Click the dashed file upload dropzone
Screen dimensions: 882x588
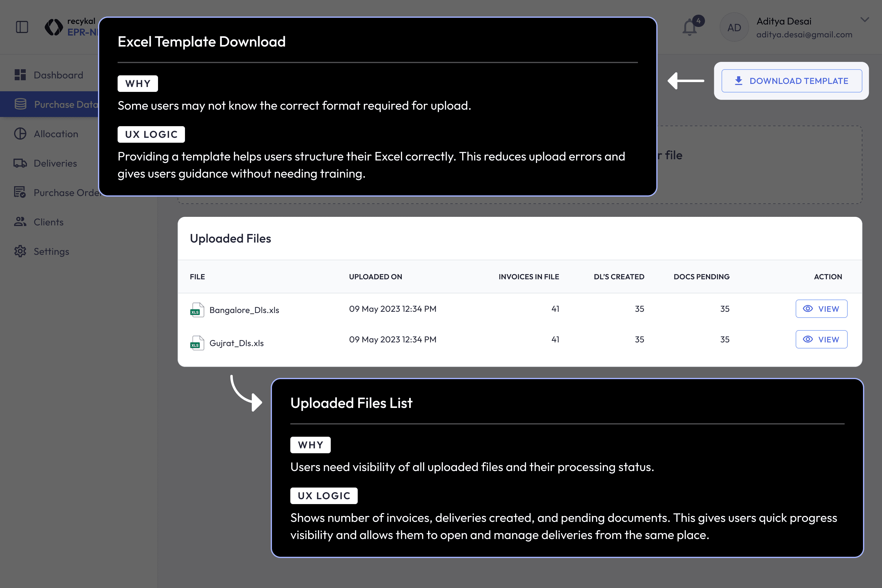[757, 165]
